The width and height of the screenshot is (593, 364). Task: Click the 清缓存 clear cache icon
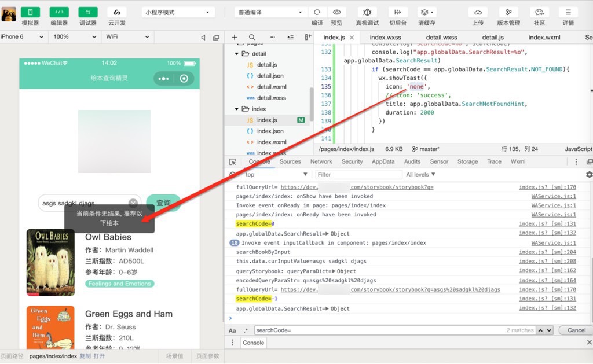pos(427,12)
